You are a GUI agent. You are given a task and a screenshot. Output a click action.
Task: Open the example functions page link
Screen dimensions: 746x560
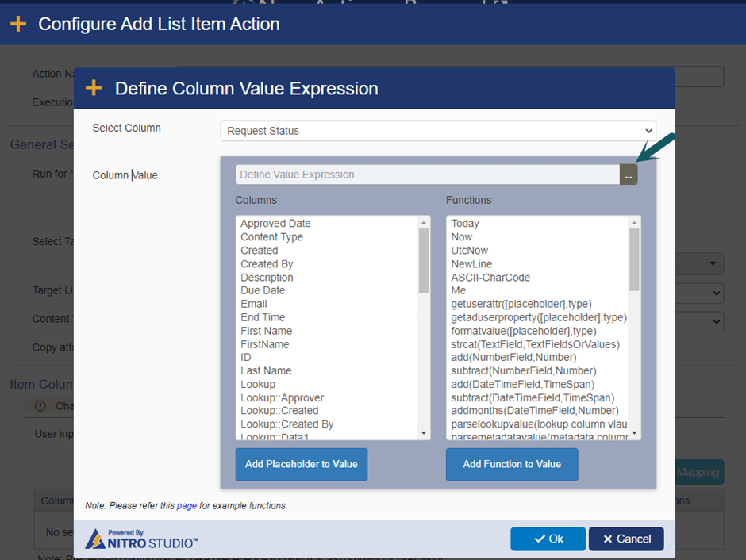click(x=186, y=505)
